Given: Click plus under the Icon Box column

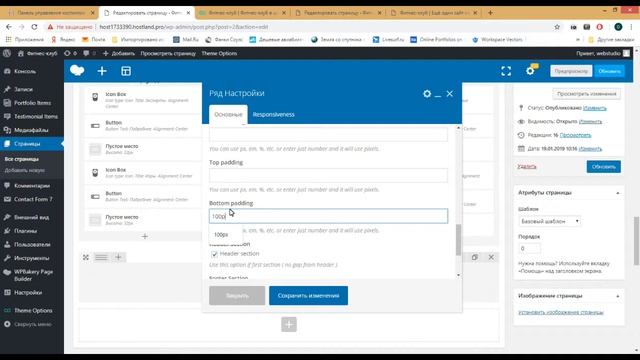Looking at the screenshot, I should point(144,236).
